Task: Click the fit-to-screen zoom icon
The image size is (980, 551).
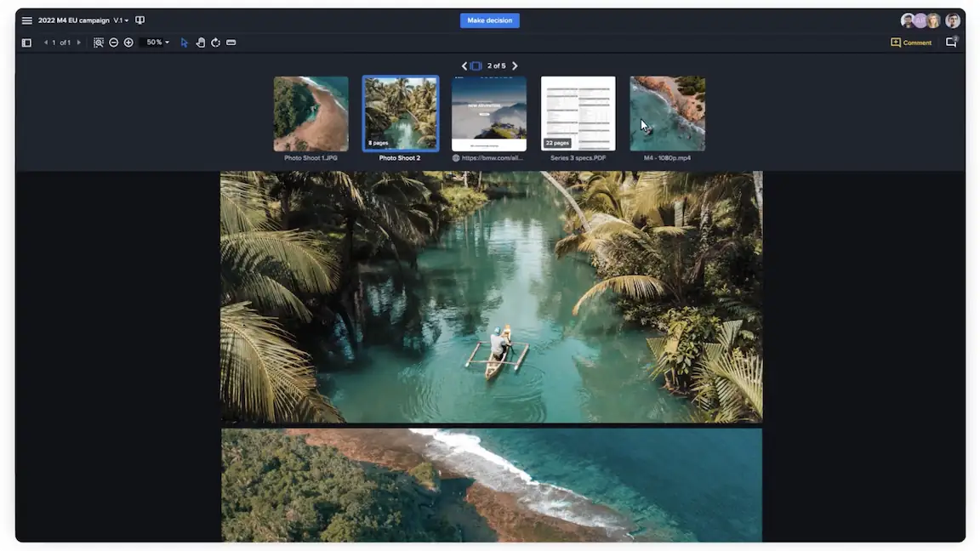Action: 99,43
